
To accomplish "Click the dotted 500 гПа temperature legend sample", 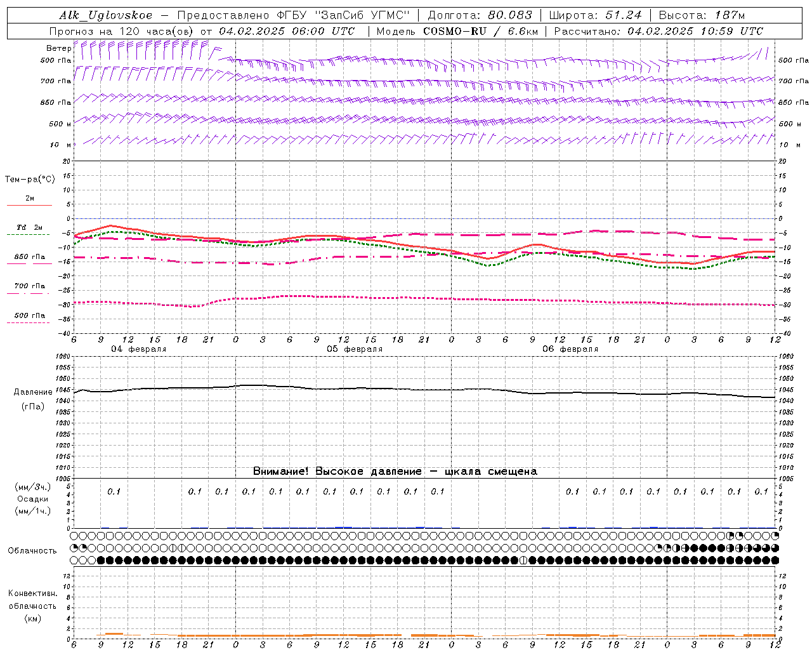I will [x=28, y=322].
